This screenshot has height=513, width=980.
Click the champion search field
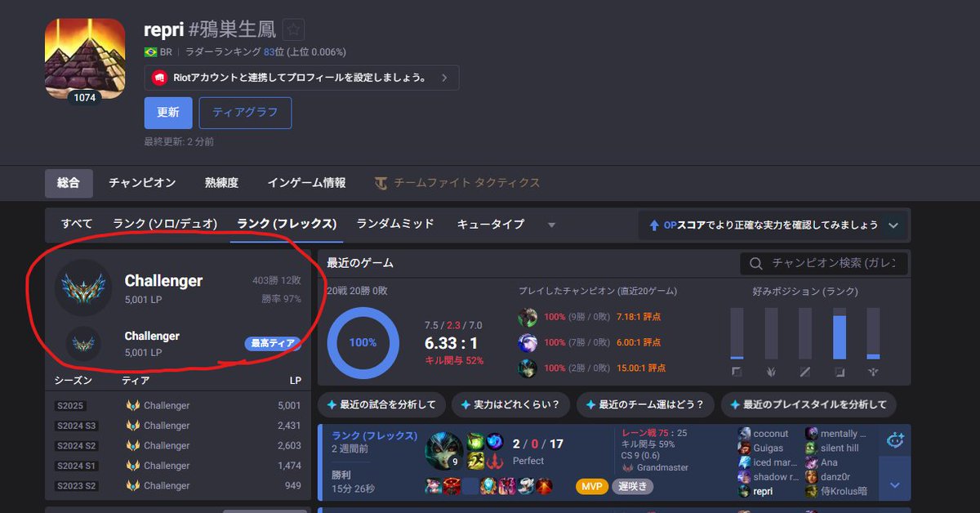tap(824, 263)
